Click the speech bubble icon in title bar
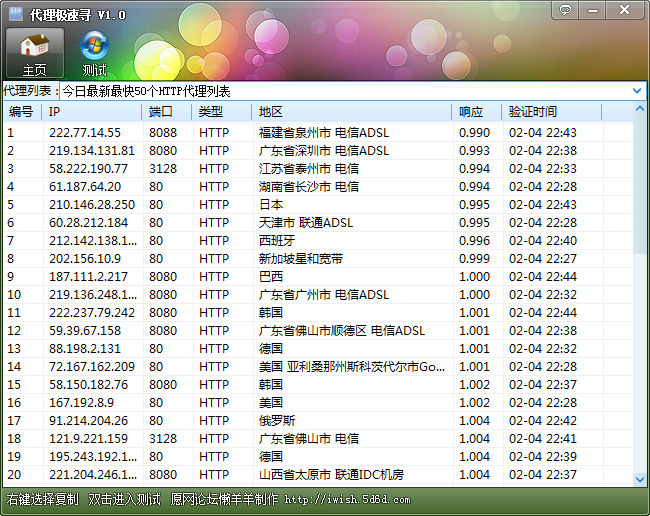 click(566, 10)
